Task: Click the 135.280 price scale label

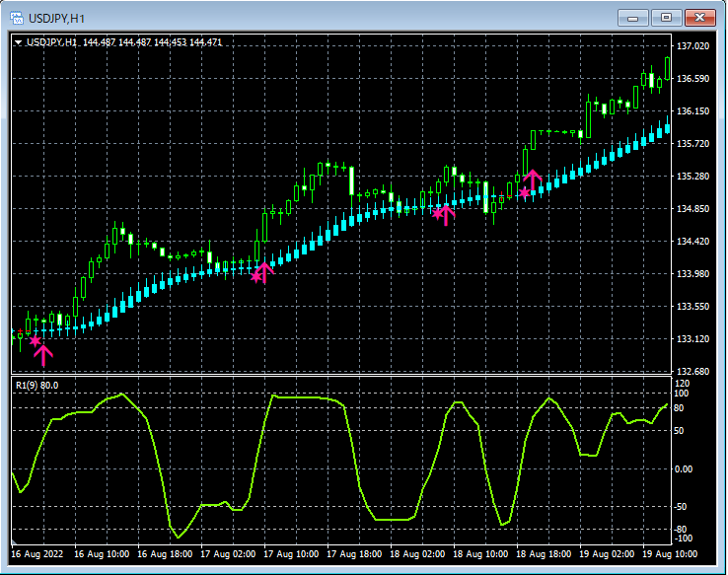Action: (x=693, y=176)
